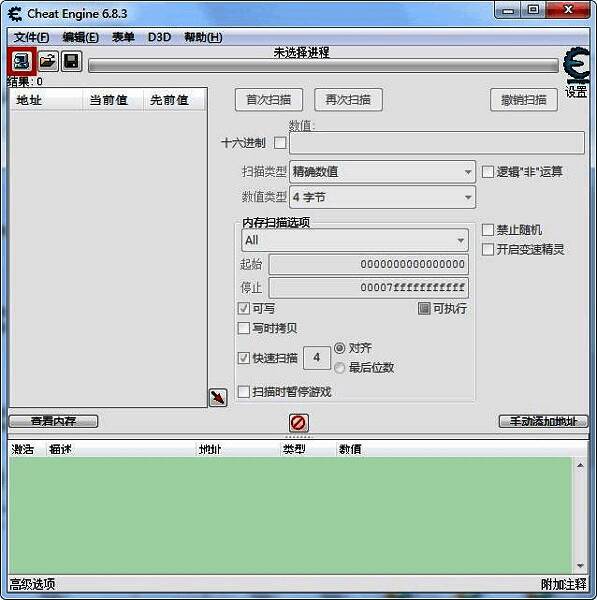Open 数值类型 dropdown showing 4 字节
This screenshot has height=600, width=597.
(x=382, y=197)
